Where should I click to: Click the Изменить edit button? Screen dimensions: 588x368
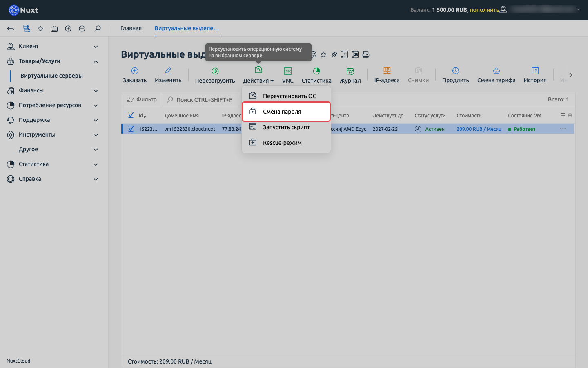168,75
